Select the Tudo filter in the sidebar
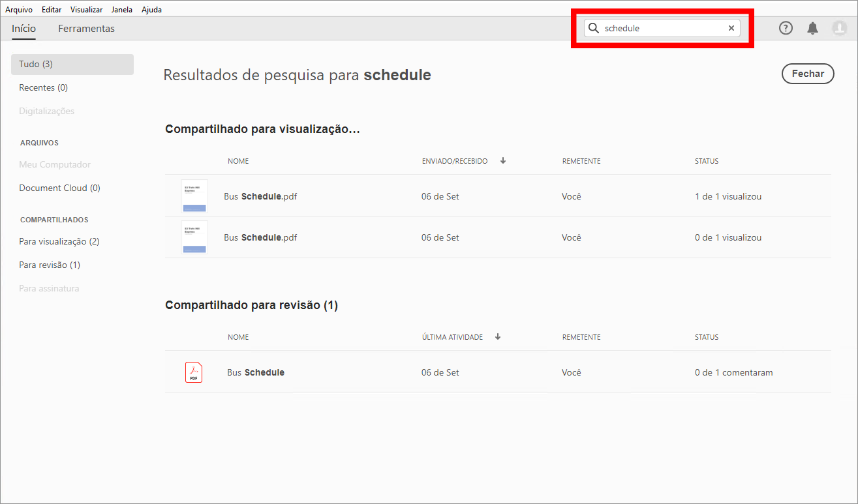The image size is (858, 504). pyautogui.click(x=35, y=64)
